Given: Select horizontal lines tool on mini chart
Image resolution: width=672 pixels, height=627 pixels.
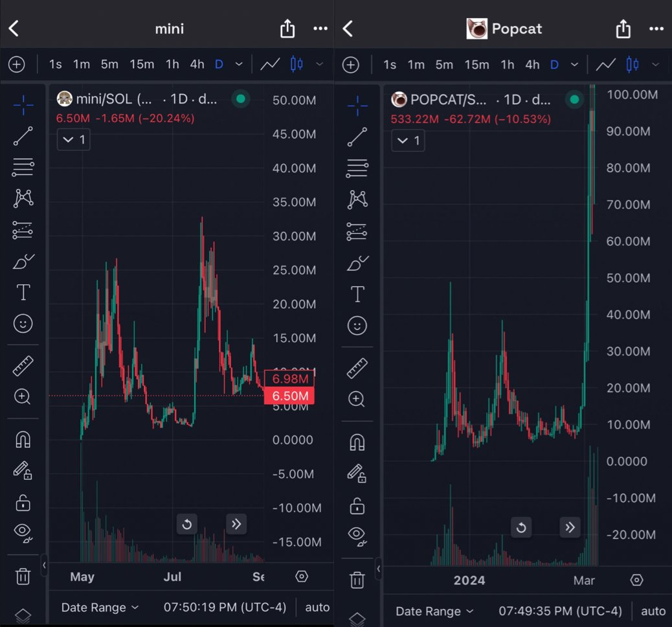Looking at the screenshot, I should coord(23,167).
